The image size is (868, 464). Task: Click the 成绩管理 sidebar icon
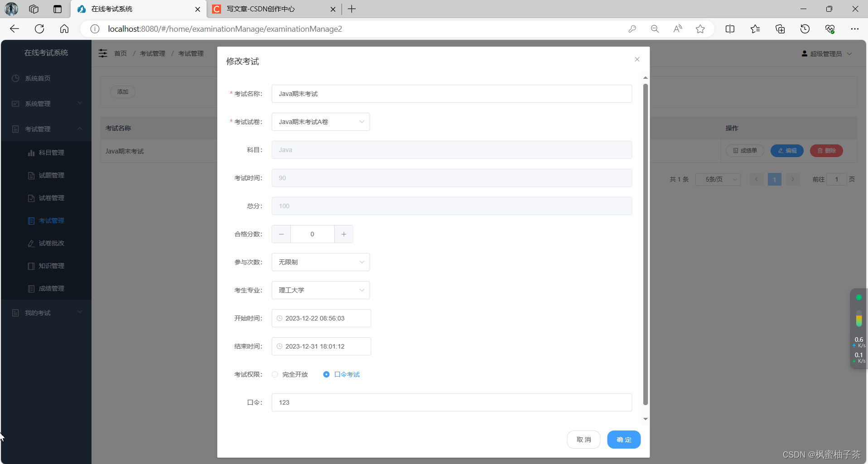[x=31, y=288]
